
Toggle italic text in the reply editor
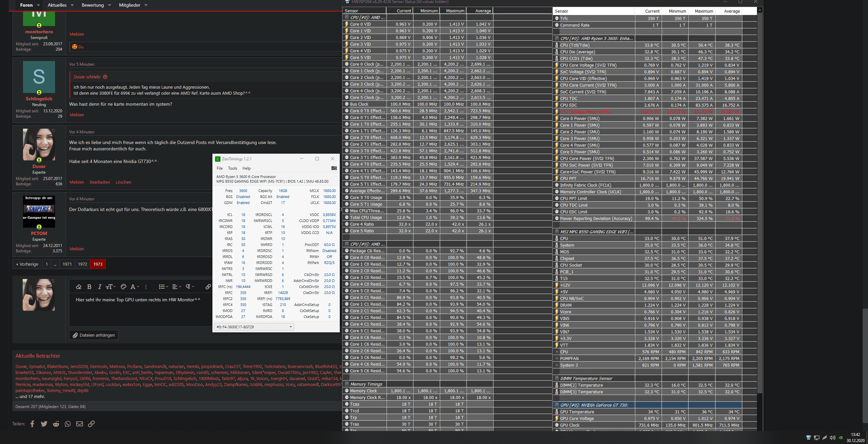click(99, 287)
